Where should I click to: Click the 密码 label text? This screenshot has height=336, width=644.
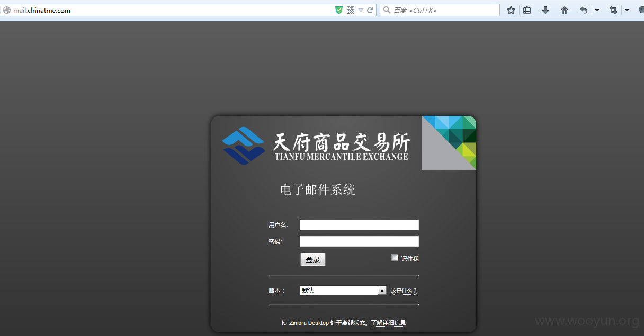[x=275, y=242]
